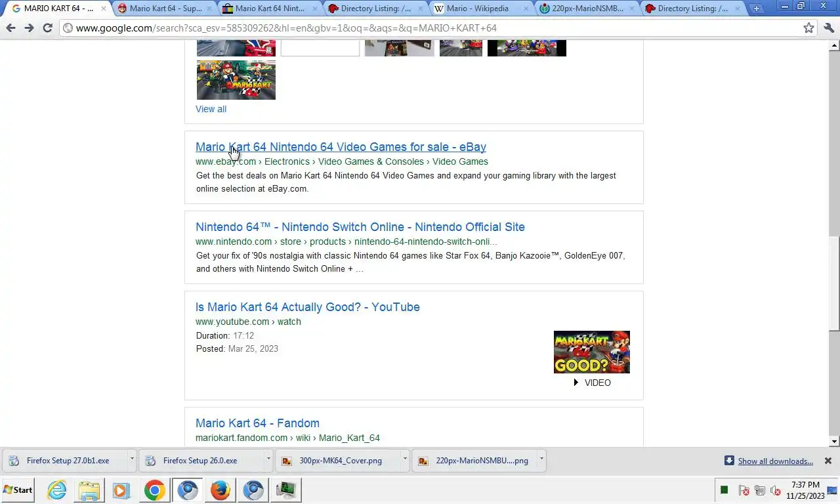Open the wrench settings menu

click(x=829, y=28)
